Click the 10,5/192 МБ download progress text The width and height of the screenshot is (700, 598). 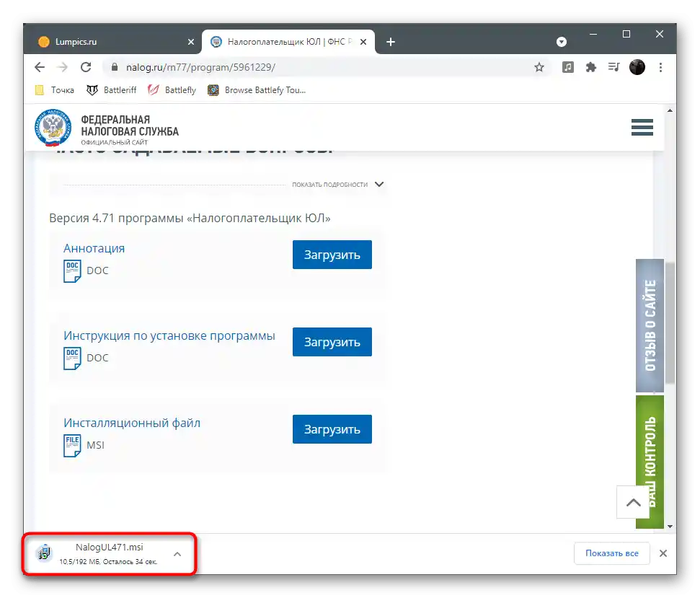click(108, 562)
